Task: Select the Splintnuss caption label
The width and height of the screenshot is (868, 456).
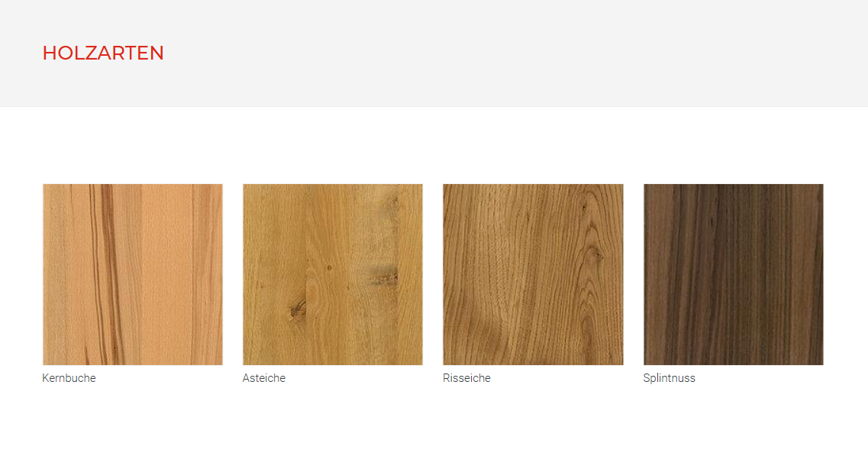Action: pyautogui.click(x=670, y=378)
